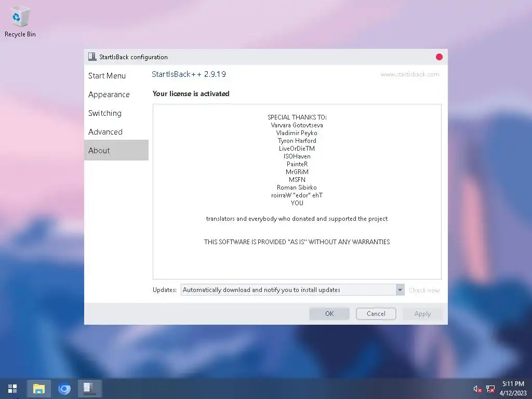532x399 pixels.
Task: Click the muted volume tray icon
Action: click(477, 389)
